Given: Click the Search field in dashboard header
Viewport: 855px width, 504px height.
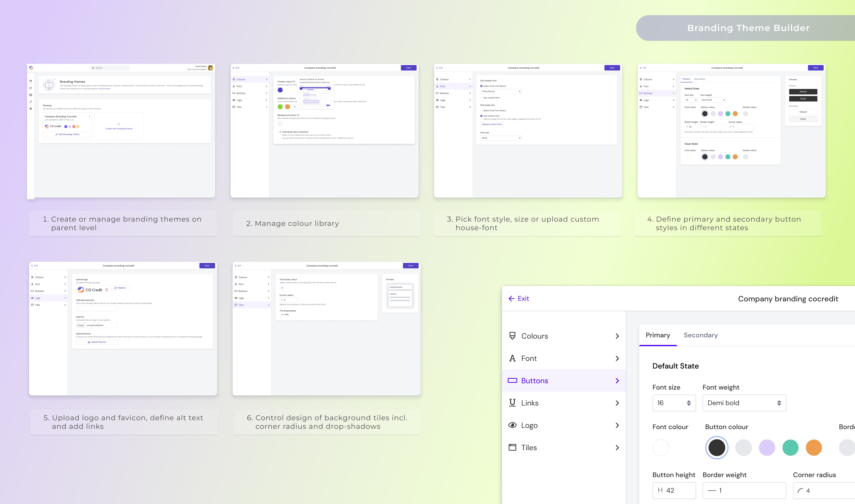Looking at the screenshot, I should [x=110, y=68].
